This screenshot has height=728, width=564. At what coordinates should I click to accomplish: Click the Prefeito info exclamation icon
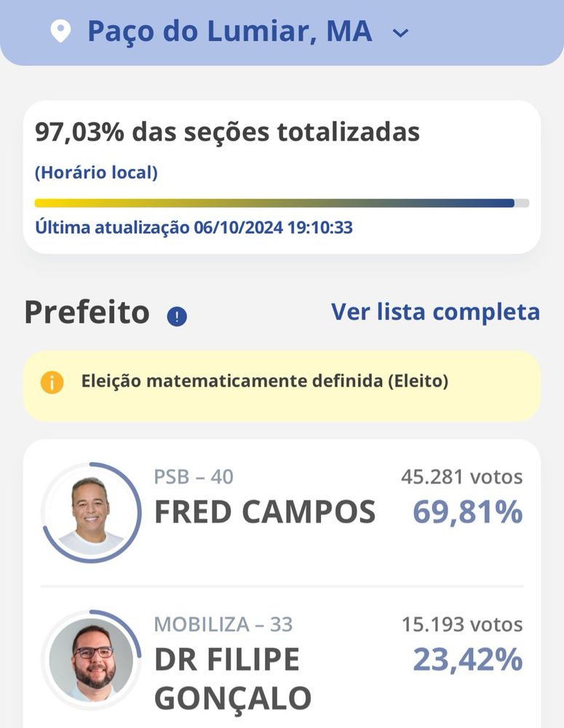(x=177, y=316)
